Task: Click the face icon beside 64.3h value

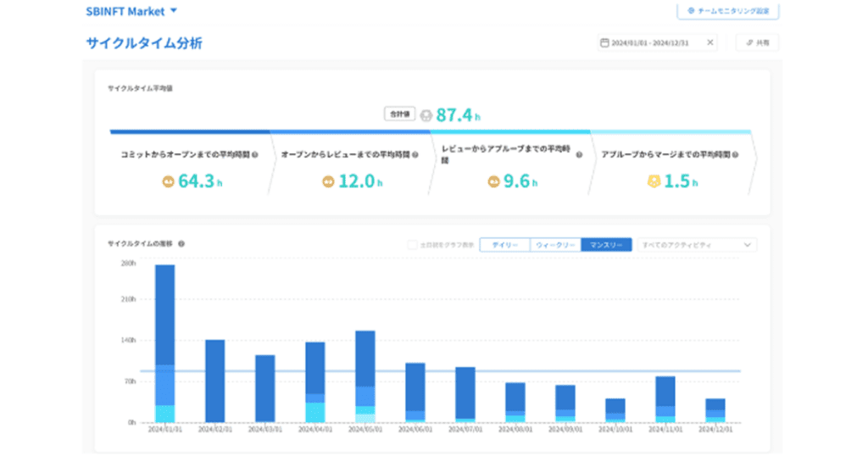Action: point(168,181)
